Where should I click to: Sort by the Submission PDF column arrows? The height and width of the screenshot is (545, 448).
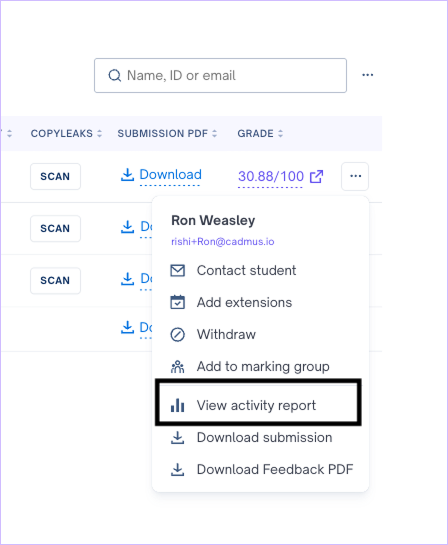point(214,133)
